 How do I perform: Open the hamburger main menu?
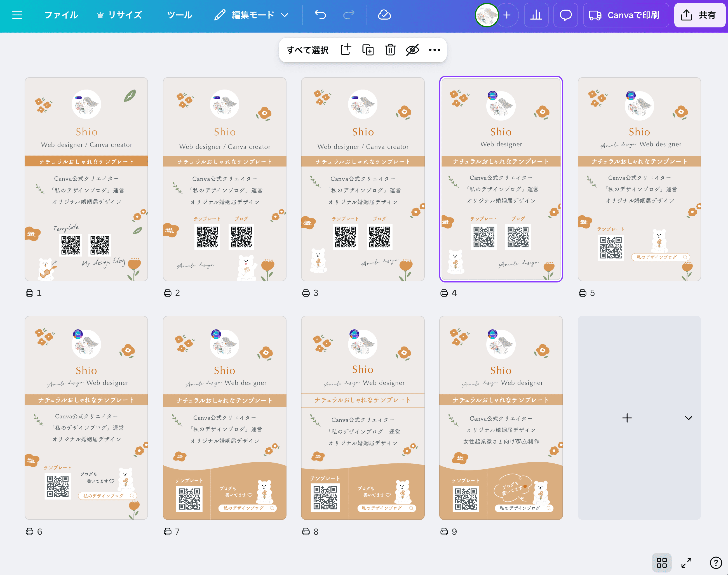tap(17, 15)
